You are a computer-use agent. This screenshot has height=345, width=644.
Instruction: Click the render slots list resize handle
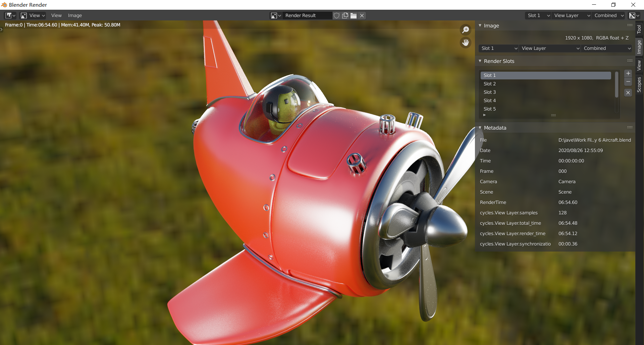pyautogui.click(x=553, y=115)
